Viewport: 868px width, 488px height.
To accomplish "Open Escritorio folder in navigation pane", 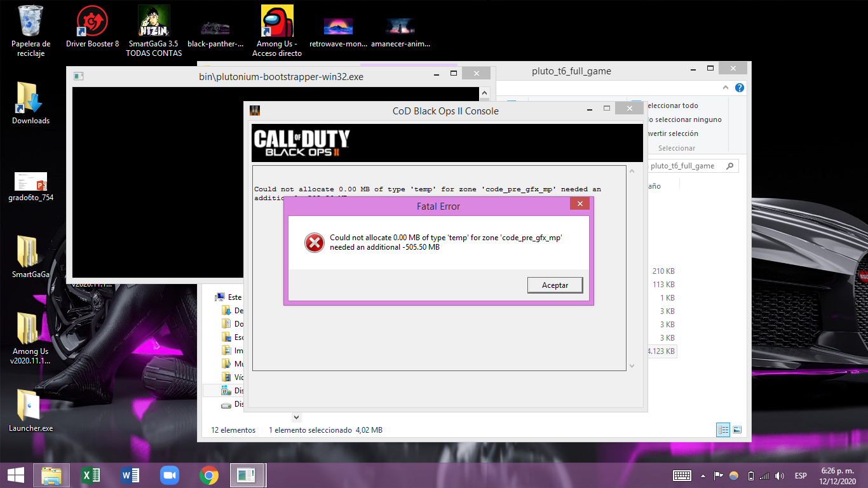I will [233, 337].
